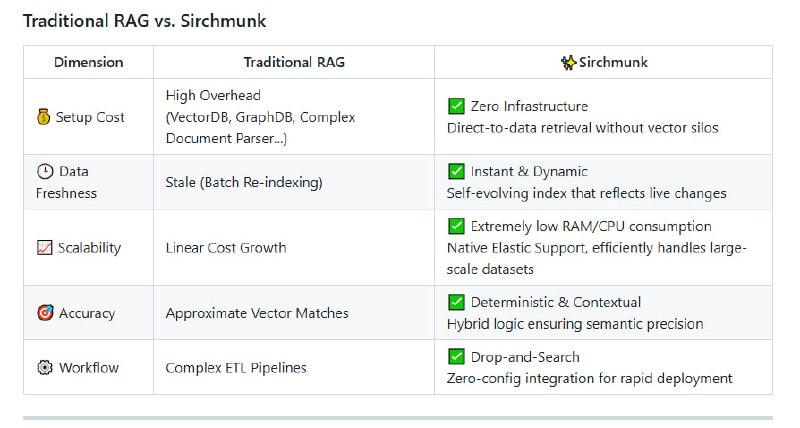Click the 'Traditional RAG vs. Sirchmunk' heading
The image size is (800, 428).
coord(144,20)
